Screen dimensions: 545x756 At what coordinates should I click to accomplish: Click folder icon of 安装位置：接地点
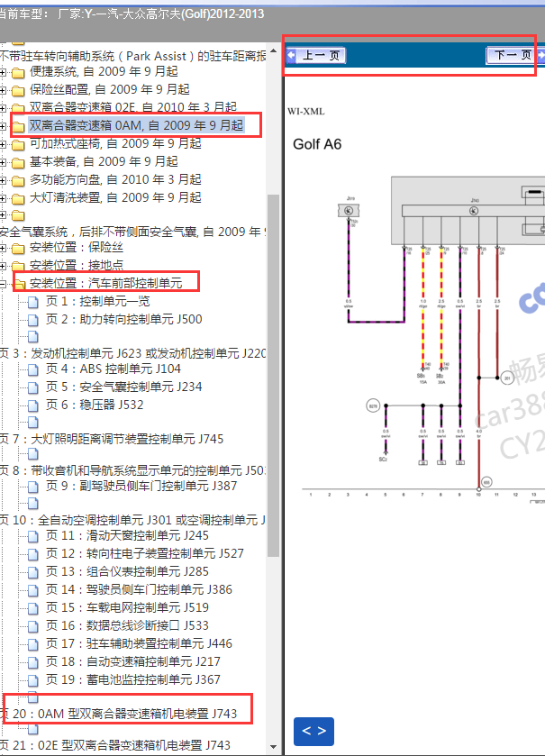[x=18, y=266]
